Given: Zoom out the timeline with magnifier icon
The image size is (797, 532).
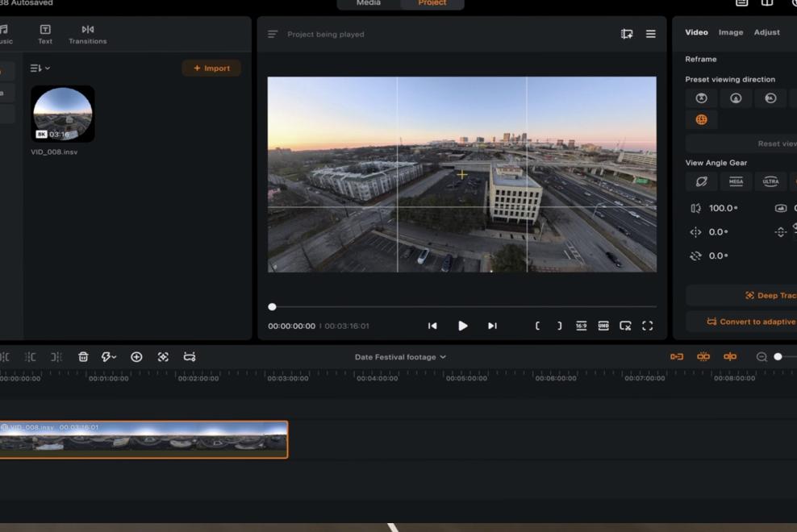Looking at the screenshot, I should (x=762, y=357).
